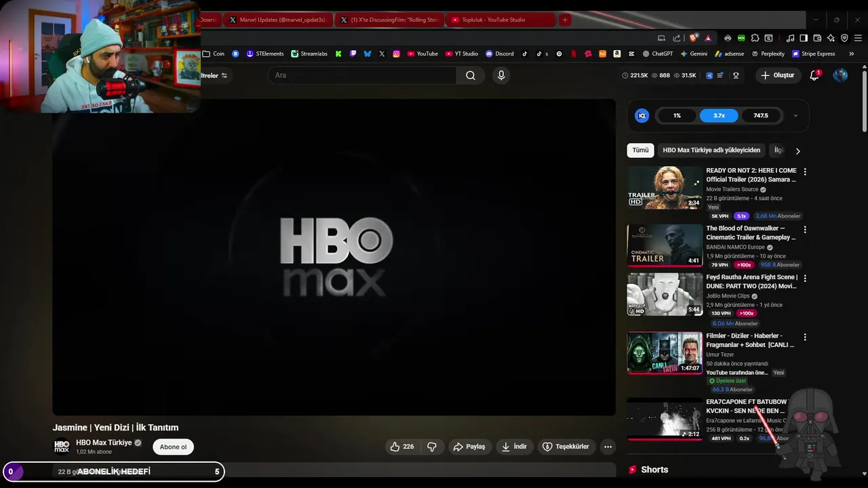Screen dimensions: 868x488
Task: Click the Teşekkürler thanks button
Action: (x=566, y=447)
